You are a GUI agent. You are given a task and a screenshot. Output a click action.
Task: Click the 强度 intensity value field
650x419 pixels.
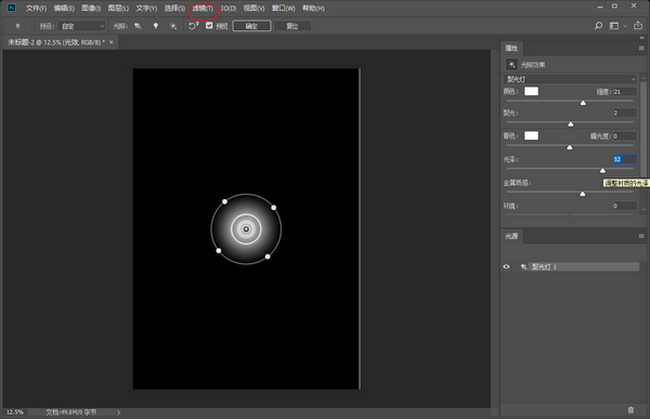tap(624, 92)
